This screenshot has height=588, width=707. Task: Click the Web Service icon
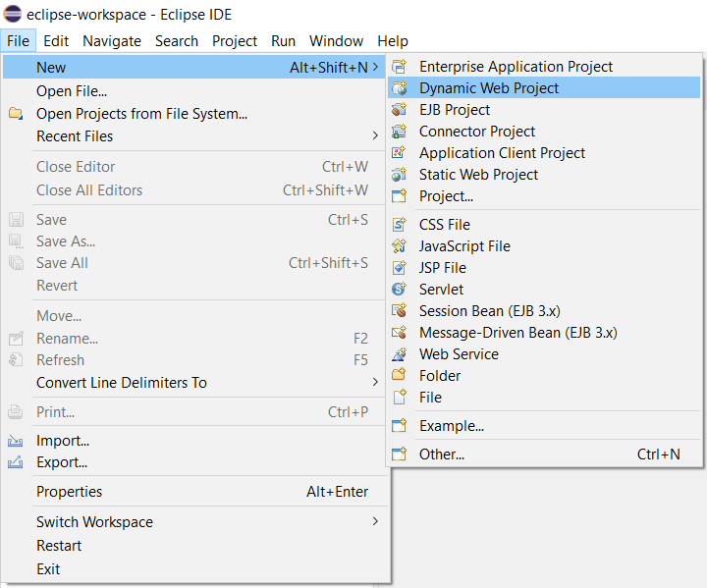[399, 354]
